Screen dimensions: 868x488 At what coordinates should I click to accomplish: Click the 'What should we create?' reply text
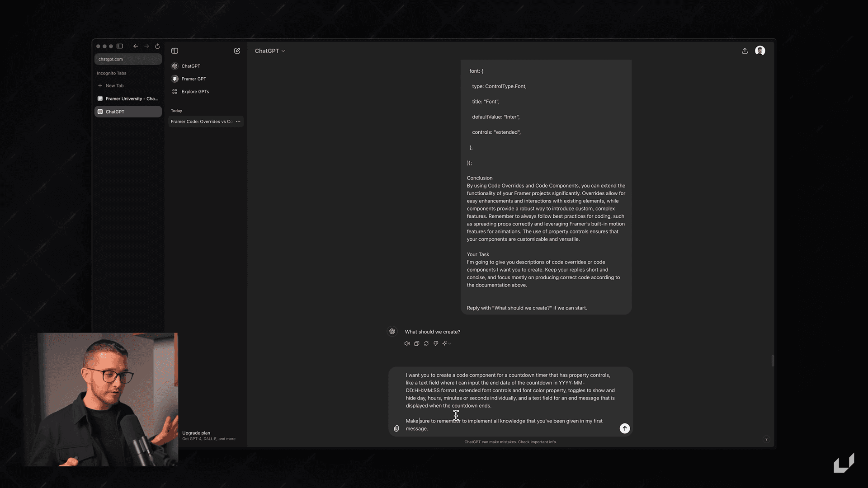pos(433,332)
